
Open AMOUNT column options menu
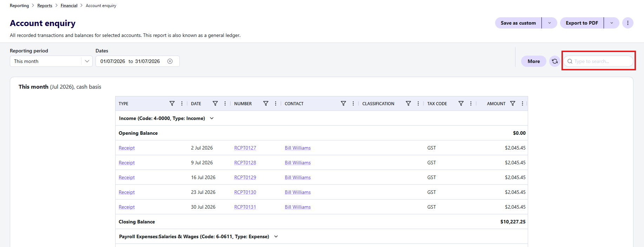point(523,103)
